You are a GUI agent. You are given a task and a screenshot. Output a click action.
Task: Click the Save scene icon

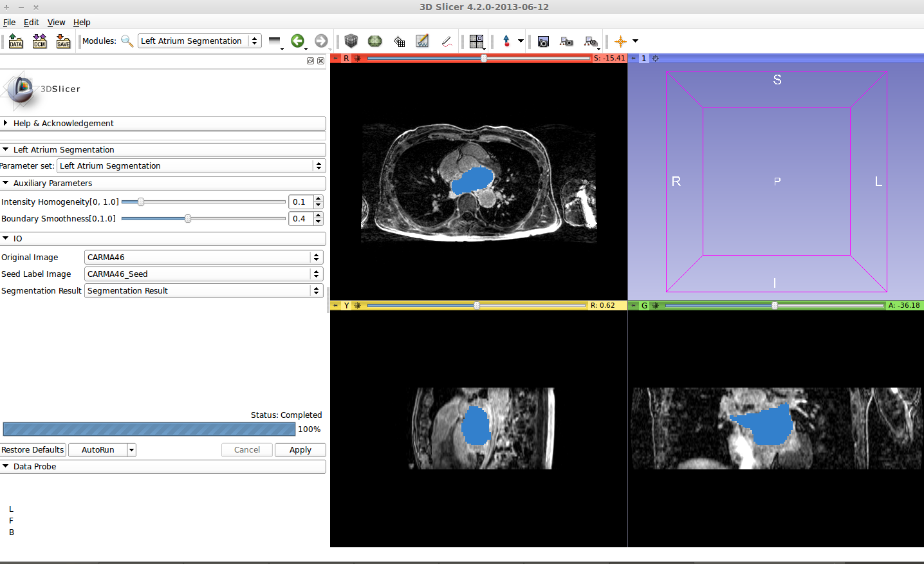(63, 41)
